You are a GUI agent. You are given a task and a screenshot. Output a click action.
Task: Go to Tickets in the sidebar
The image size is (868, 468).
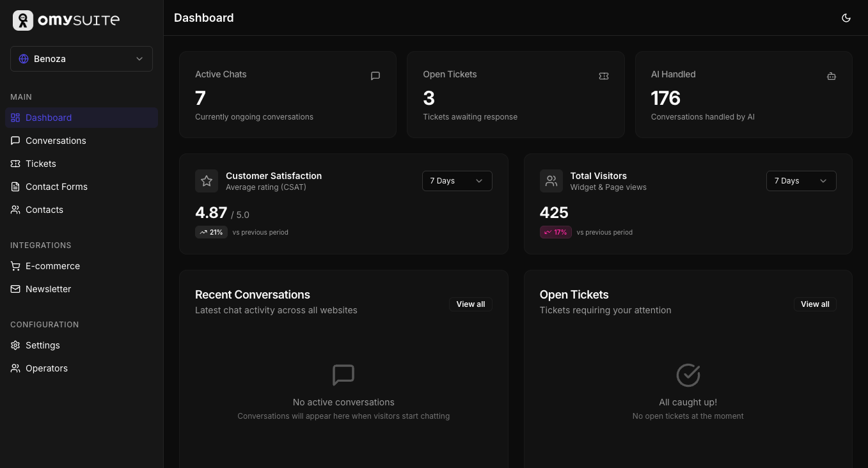tap(41, 164)
